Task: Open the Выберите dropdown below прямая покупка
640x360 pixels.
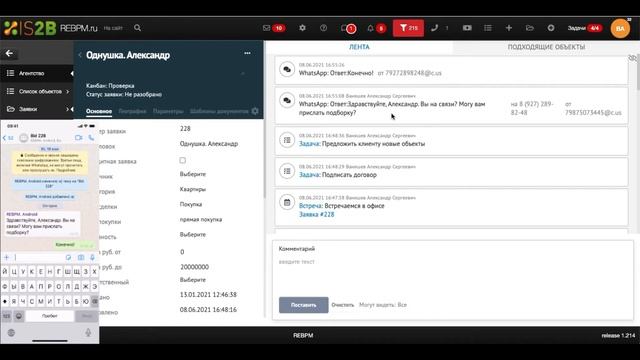Action: tap(193, 234)
